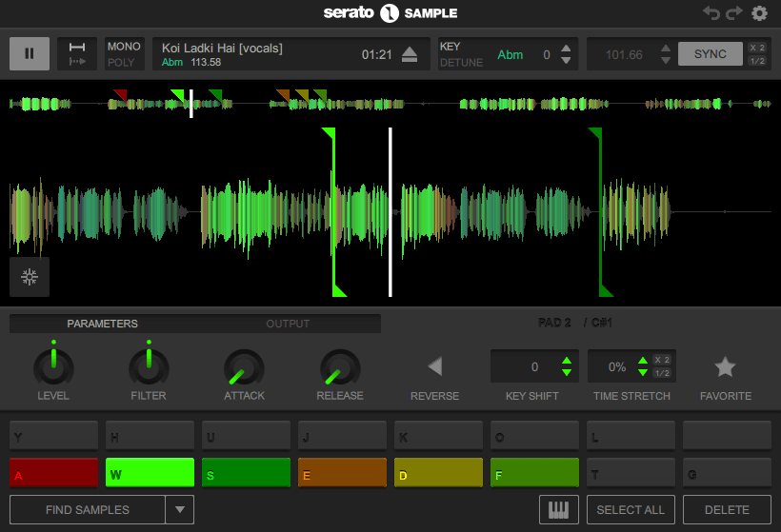Open settings with the gear icon
The height and width of the screenshot is (532, 781).
click(759, 13)
